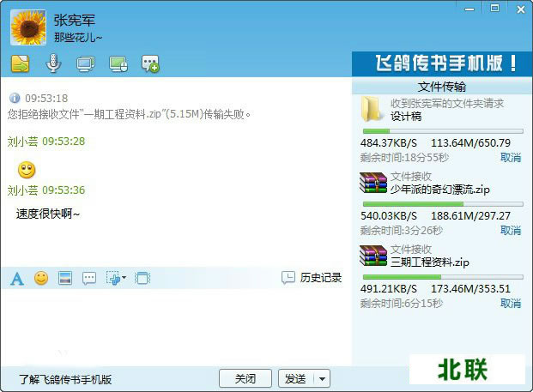The image size is (533, 392).
Task: Expand the screenshot tool dropdown arrow
Action: (124, 278)
